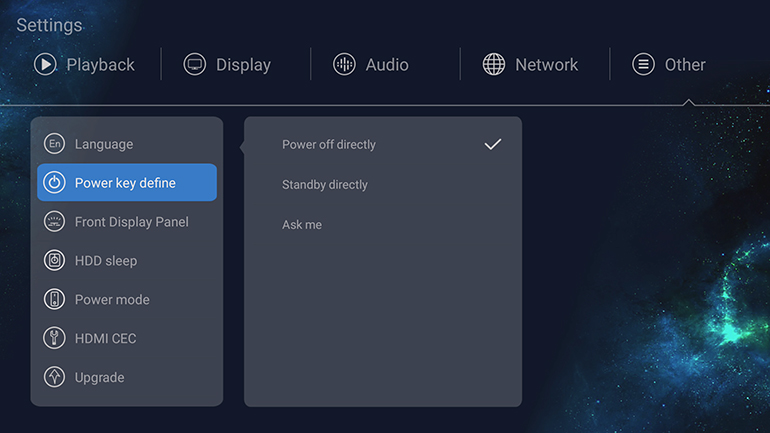770x433 pixels.
Task: Click the Other list icon
Action: [x=643, y=64]
